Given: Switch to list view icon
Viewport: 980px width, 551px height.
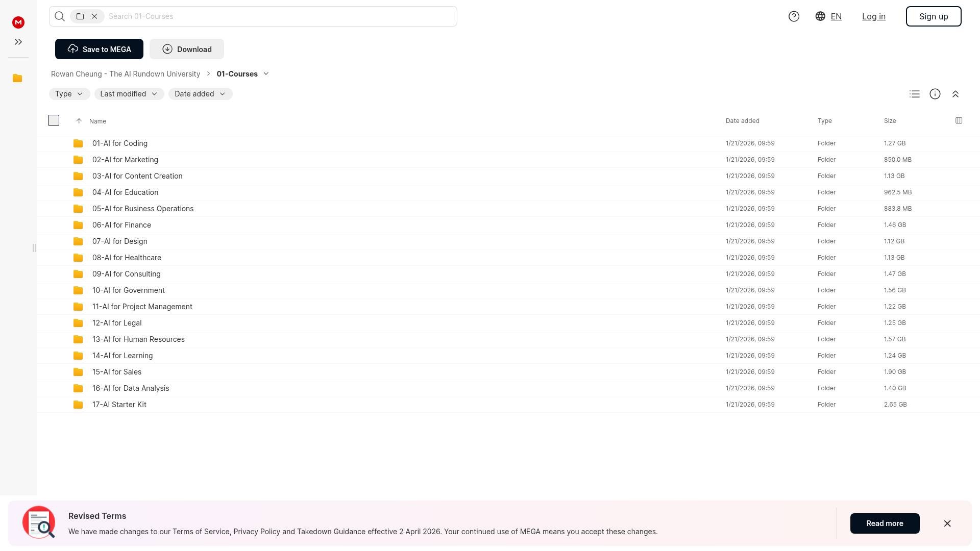Looking at the screenshot, I should [915, 94].
